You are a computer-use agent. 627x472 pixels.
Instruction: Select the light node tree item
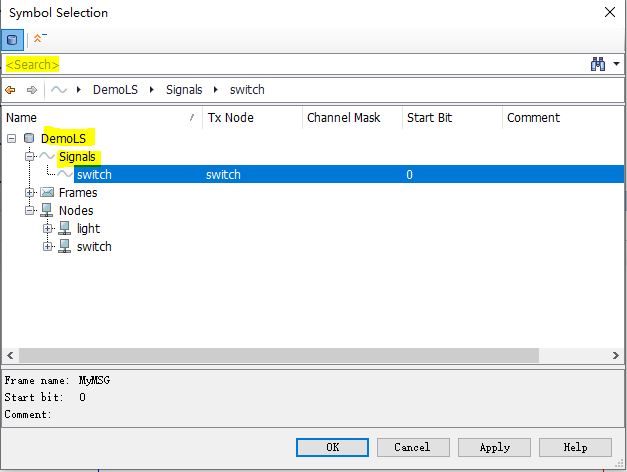88,228
